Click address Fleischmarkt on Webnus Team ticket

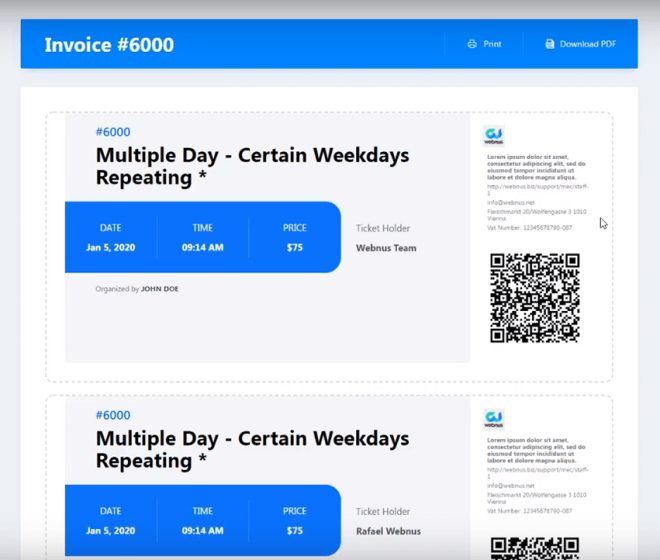(x=537, y=215)
